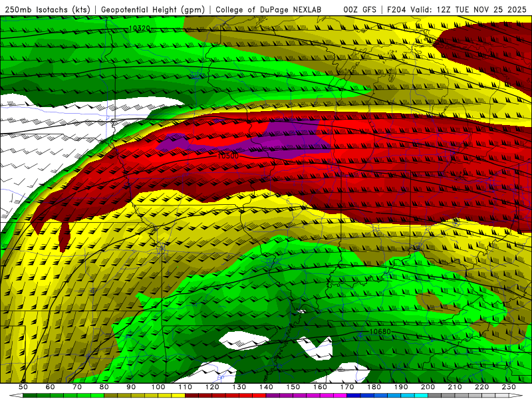
Task: Click the 200 legend value
Action: (x=428, y=387)
